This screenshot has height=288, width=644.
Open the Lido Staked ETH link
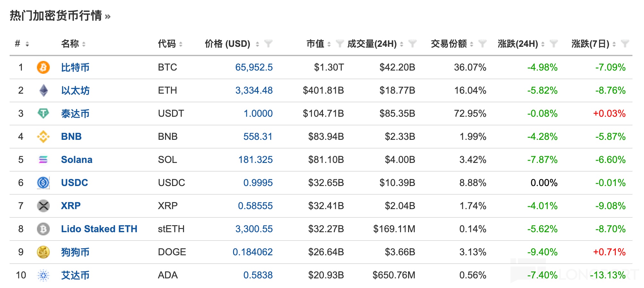pyautogui.click(x=99, y=229)
